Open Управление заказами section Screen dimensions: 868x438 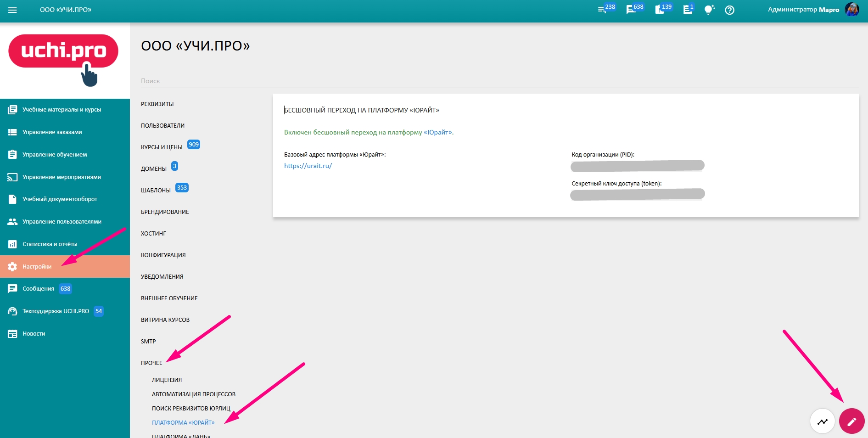(65, 132)
